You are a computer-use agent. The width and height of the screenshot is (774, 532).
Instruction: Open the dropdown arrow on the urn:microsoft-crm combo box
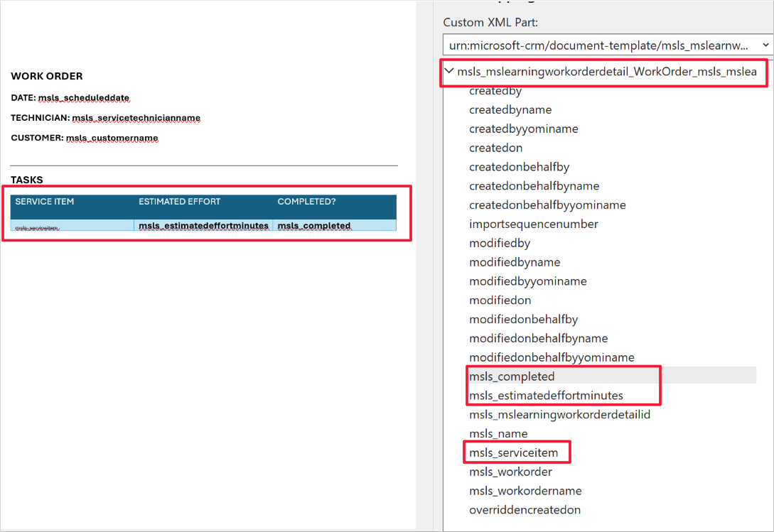click(764, 44)
